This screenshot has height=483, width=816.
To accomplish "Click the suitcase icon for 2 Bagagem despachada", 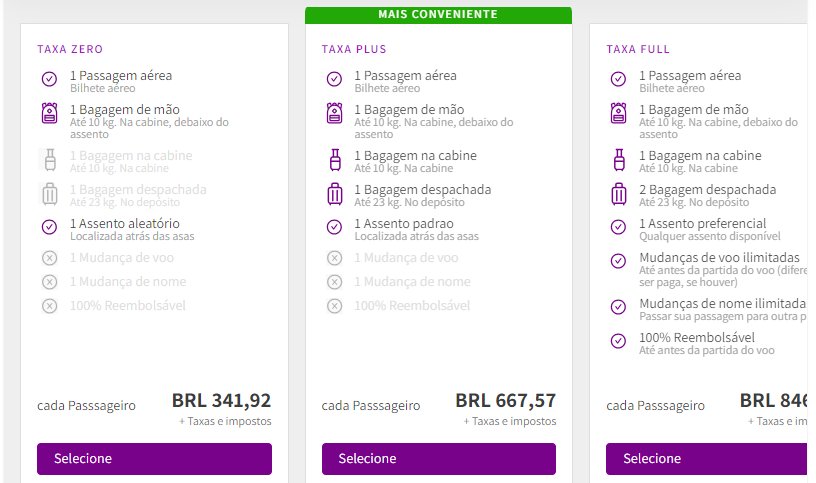I will pos(619,194).
